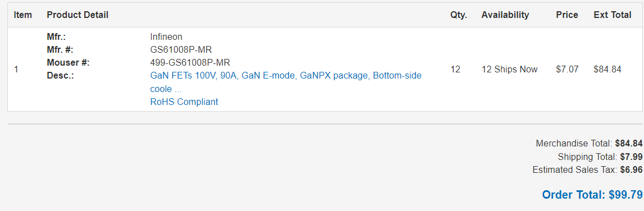644x211 pixels.
Task: Click the 12 Ships Now availability text
Action: click(509, 70)
